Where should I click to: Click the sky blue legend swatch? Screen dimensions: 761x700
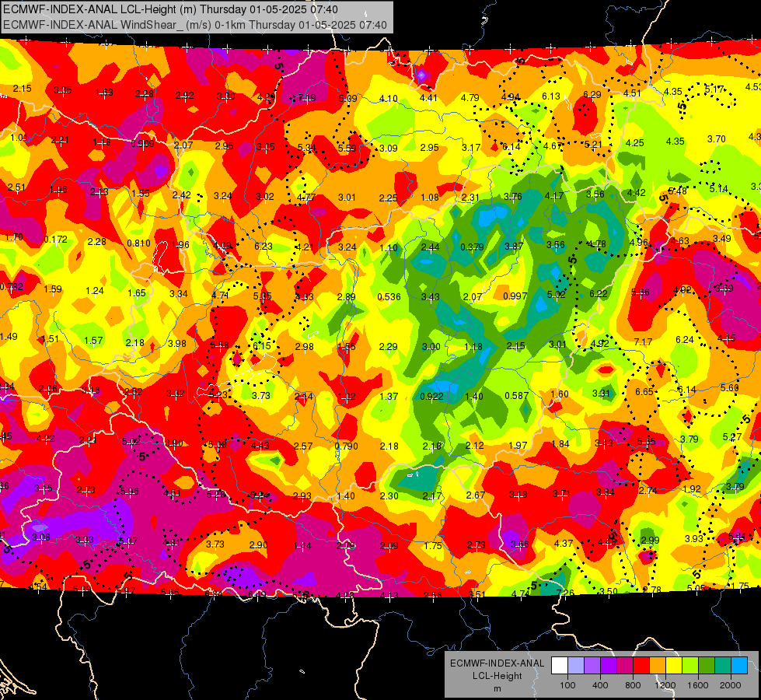[x=738, y=666]
